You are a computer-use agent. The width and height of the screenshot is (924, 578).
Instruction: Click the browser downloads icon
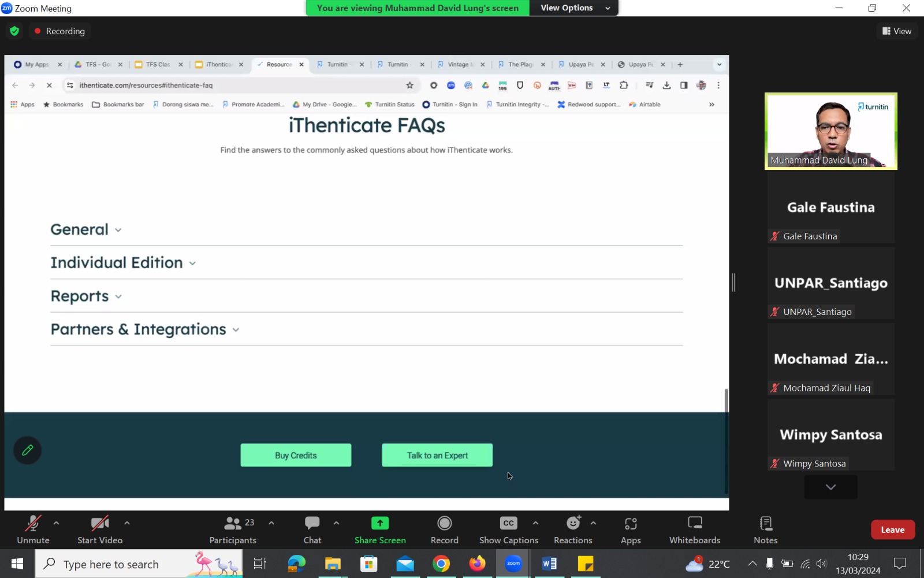pyautogui.click(x=666, y=86)
